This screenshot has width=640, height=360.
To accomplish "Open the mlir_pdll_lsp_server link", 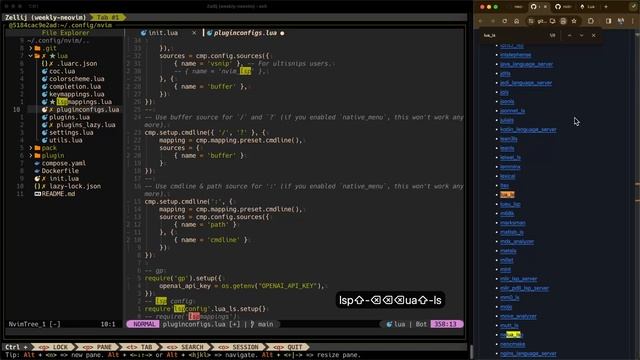I will coord(524,288).
